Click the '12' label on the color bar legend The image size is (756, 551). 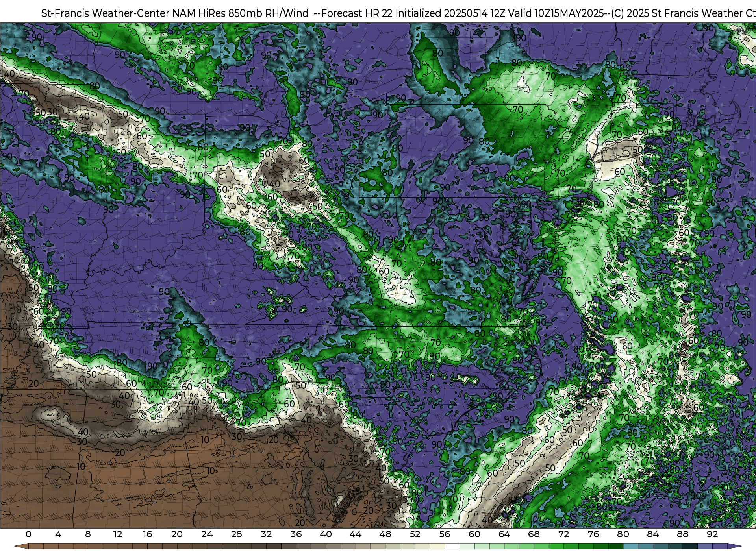118,534
